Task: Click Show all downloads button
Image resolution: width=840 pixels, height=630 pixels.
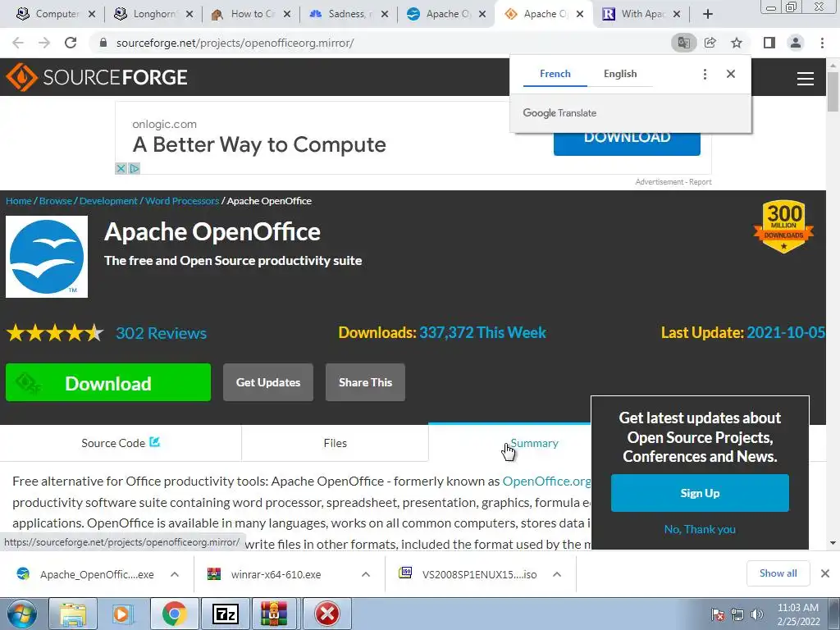Action: (778, 573)
